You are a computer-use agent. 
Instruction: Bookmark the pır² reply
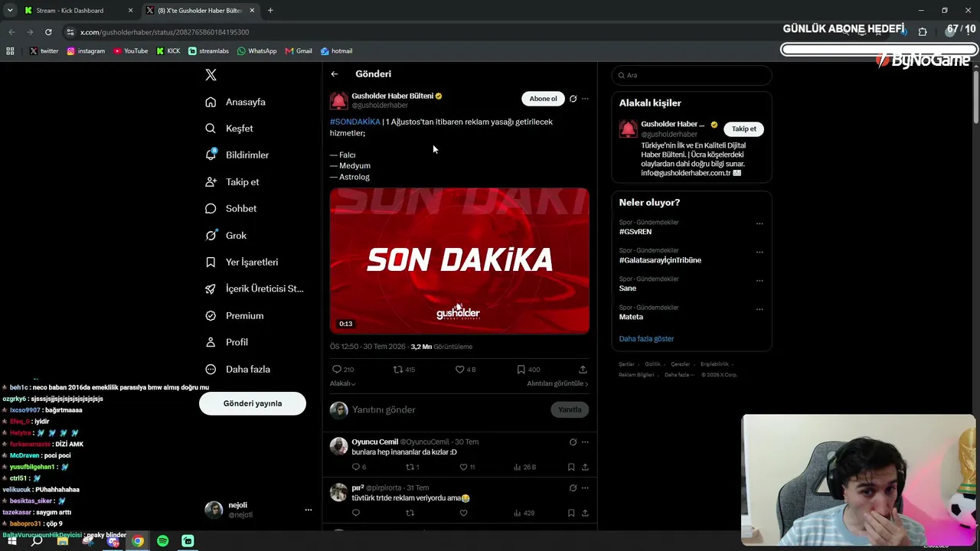pyautogui.click(x=571, y=513)
